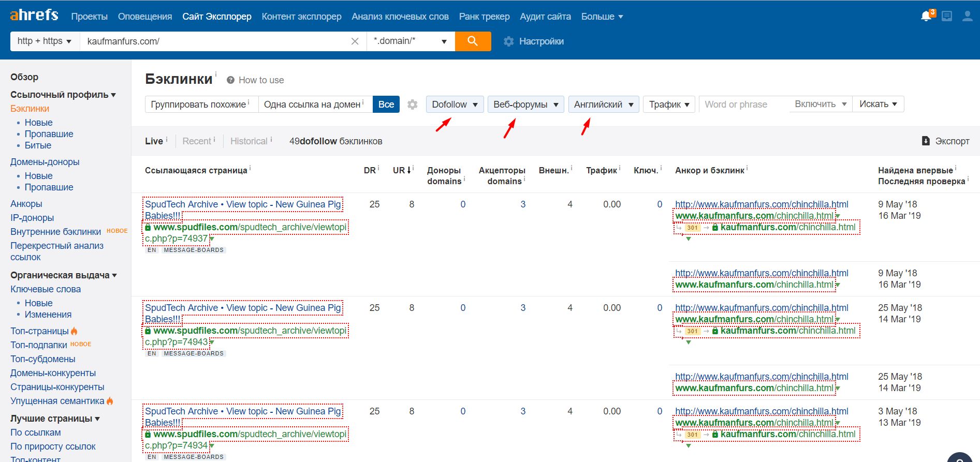Switch to the Historical tab
Viewport: 980px width, 462px height.
click(x=249, y=141)
